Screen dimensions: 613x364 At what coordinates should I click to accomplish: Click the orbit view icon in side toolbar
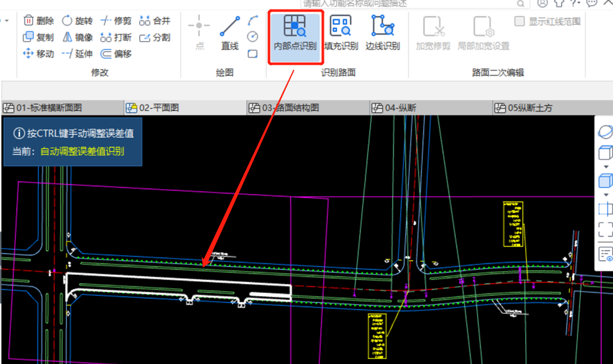tap(605, 132)
